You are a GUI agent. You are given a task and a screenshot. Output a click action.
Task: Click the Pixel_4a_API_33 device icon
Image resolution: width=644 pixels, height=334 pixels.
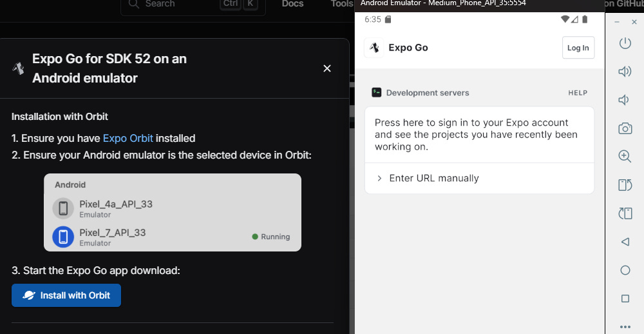[63, 208]
